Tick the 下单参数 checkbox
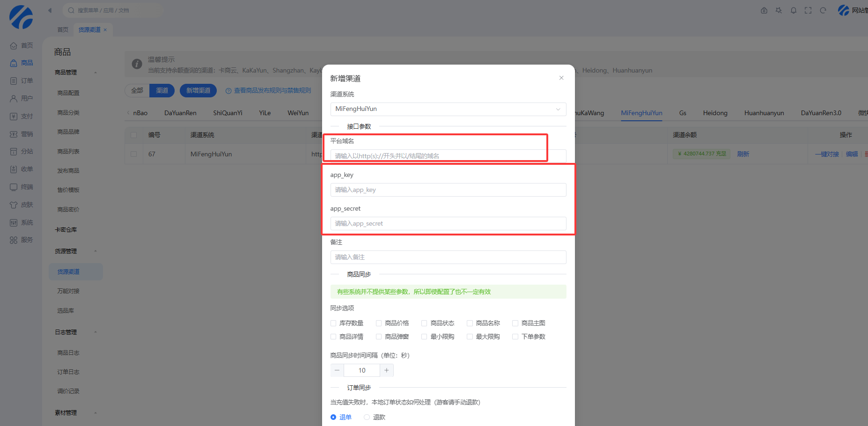868x426 pixels. 515,337
